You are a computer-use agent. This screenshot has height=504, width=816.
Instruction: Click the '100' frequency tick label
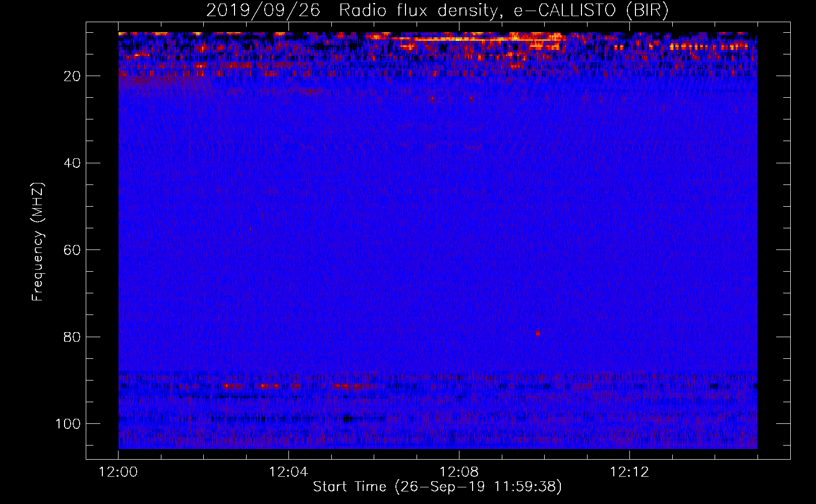click(68, 424)
